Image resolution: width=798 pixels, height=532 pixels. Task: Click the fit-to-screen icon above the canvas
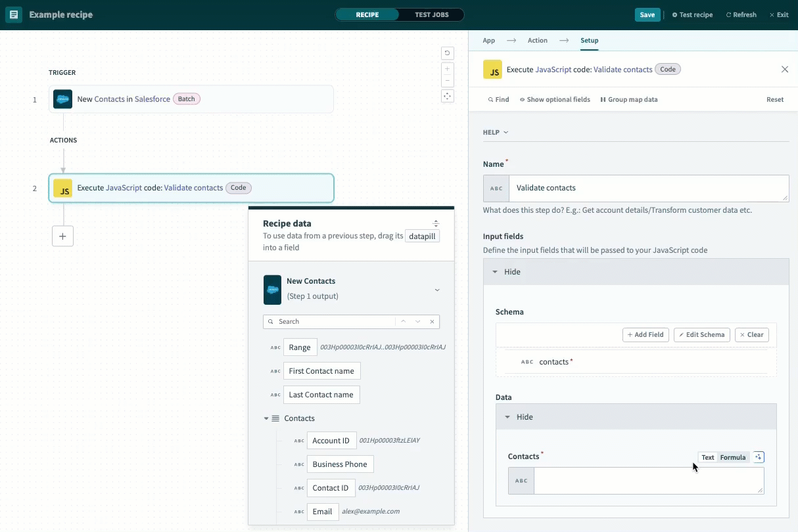(448, 96)
